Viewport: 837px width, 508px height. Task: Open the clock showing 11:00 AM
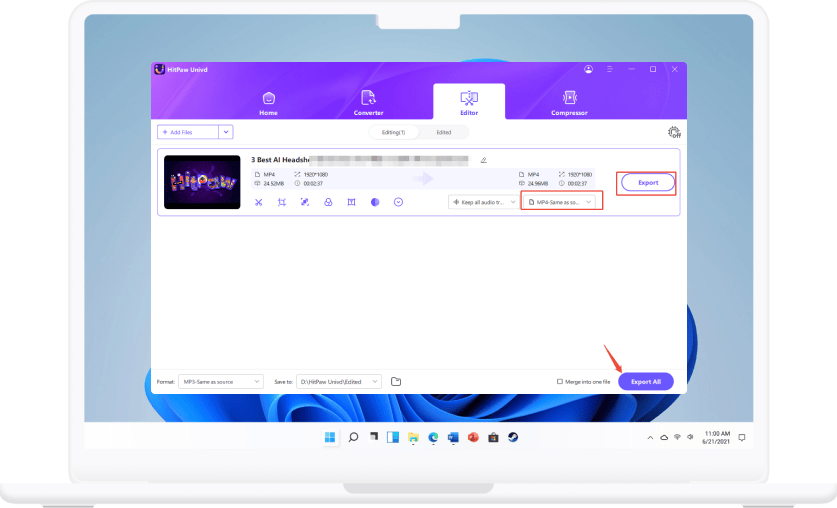click(x=716, y=438)
